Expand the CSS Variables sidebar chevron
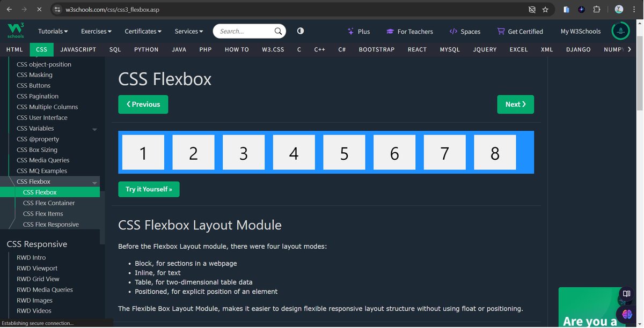Screen dimensions: 644x328 (x=95, y=129)
